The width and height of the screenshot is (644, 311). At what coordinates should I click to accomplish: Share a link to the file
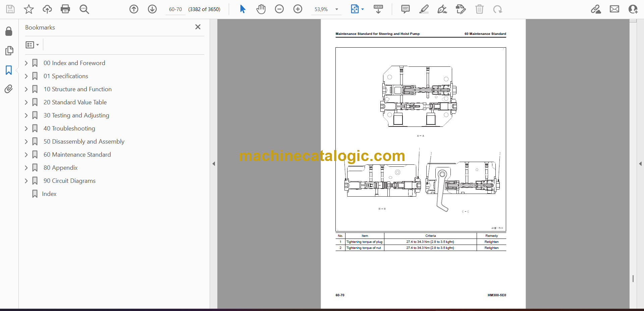pos(596,9)
